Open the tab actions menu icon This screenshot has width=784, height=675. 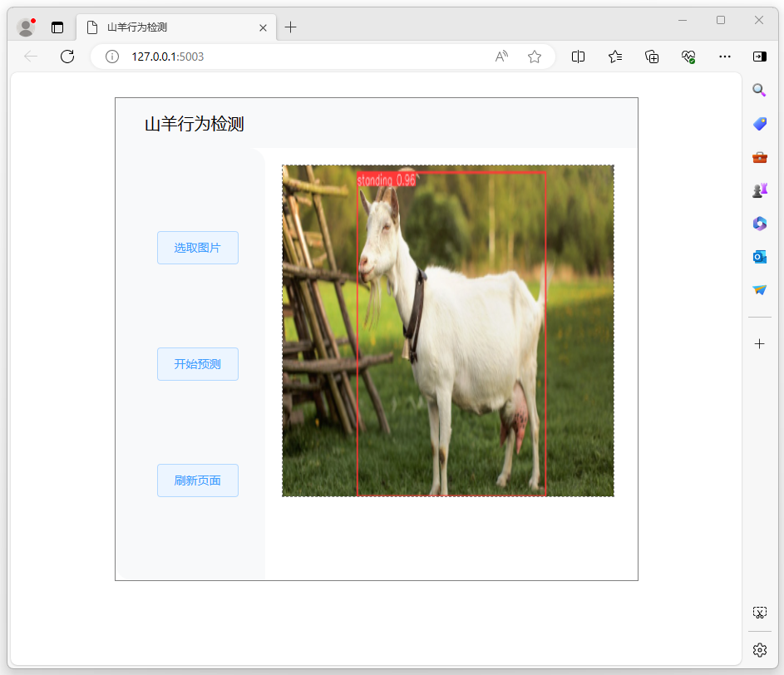click(x=57, y=27)
